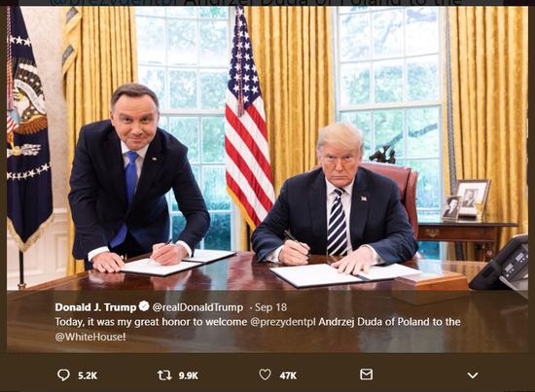This screenshot has height=392, width=535.
Task: Open the attached Oval Office photo
Action: point(267,149)
